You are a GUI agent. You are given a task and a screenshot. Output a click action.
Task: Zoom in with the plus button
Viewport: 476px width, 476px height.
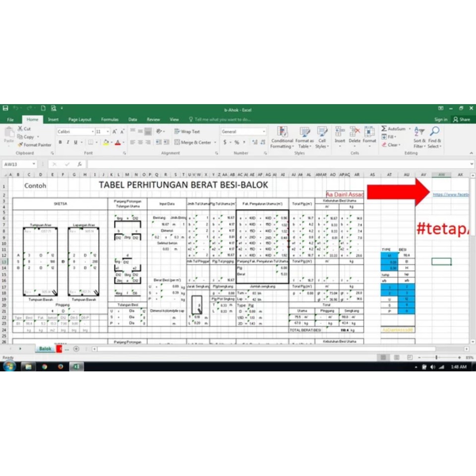[x=459, y=357]
